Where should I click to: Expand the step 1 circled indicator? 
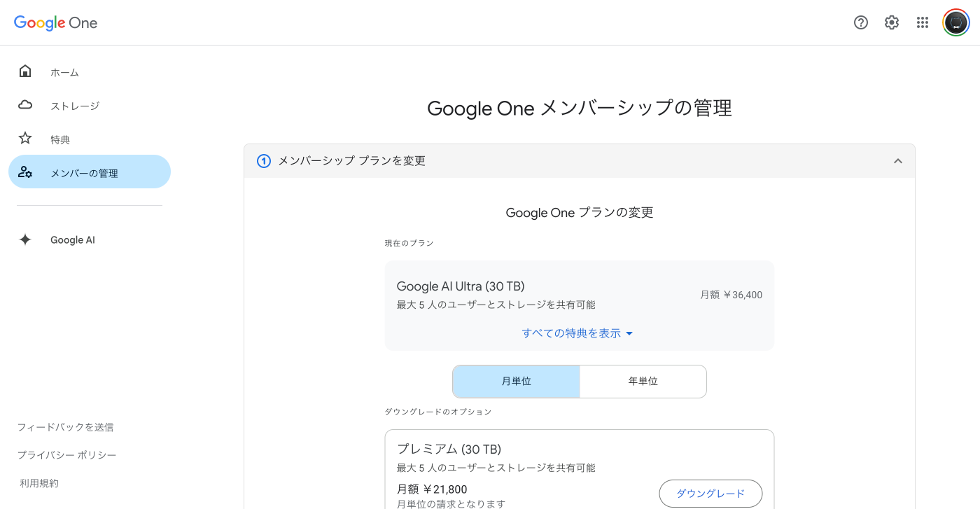263,160
